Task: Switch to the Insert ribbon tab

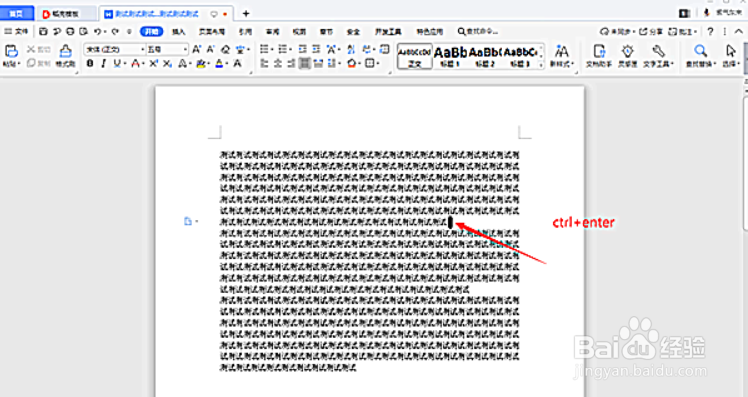Action: point(178,31)
